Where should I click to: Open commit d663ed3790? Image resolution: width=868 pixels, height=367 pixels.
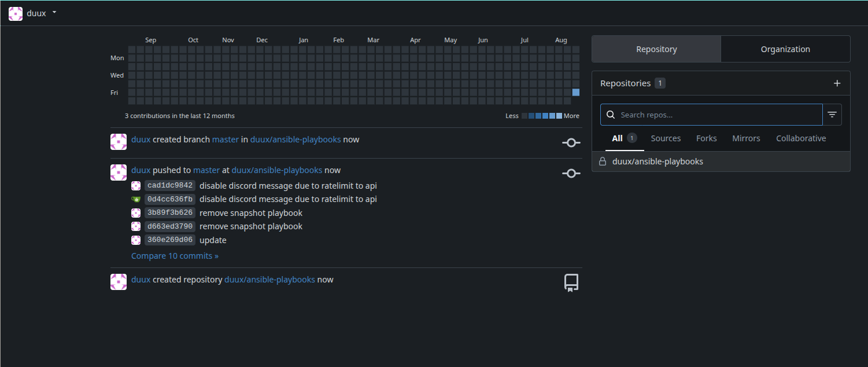coord(170,226)
